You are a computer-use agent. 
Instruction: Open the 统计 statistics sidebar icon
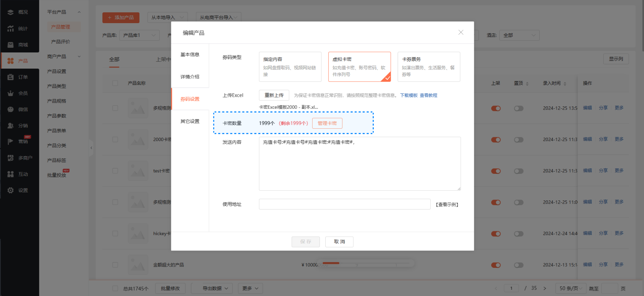10,29
